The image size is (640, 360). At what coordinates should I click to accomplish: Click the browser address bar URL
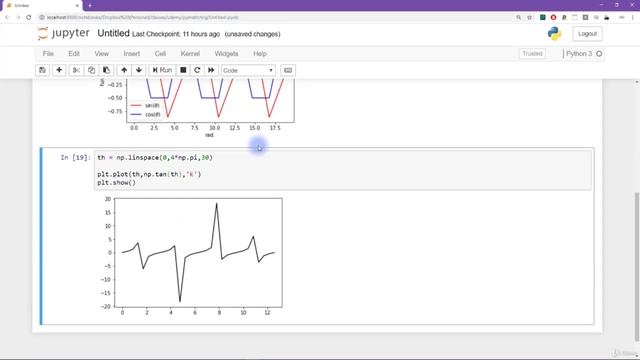(x=142, y=18)
